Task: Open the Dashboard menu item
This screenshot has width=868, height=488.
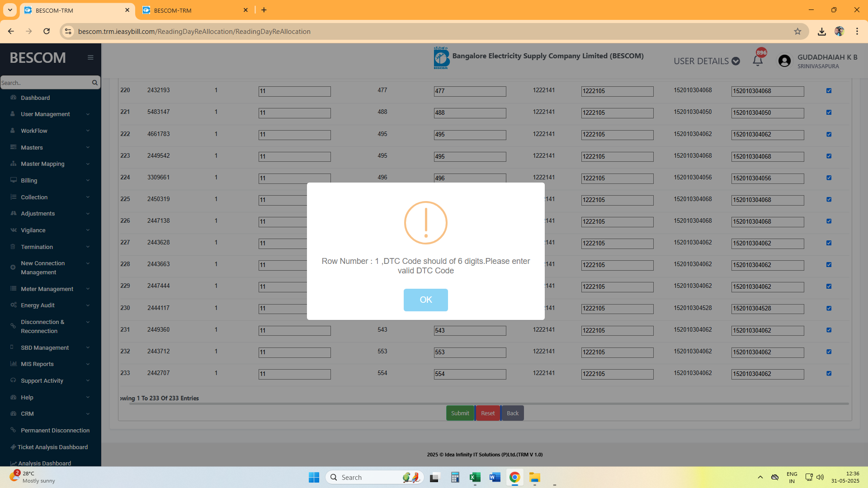Action: click(x=35, y=98)
